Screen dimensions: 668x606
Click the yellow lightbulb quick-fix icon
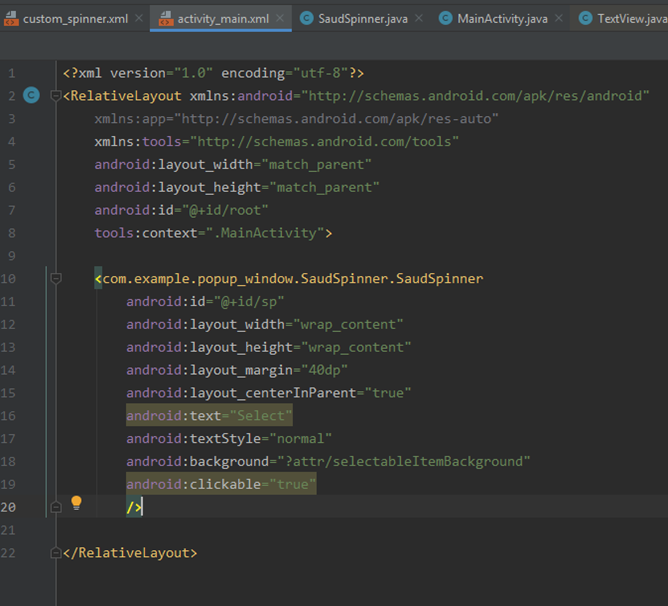(x=76, y=503)
